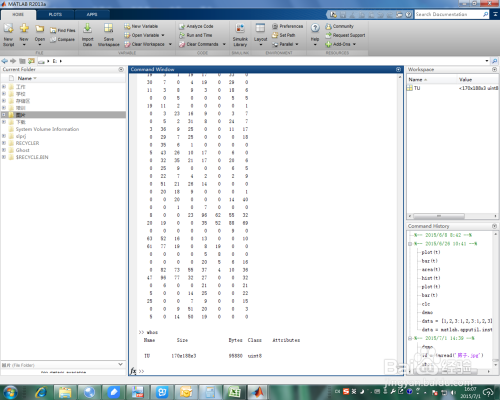This screenshot has width=500, height=400.
Task: Click the New Script icon
Action: 8,29
